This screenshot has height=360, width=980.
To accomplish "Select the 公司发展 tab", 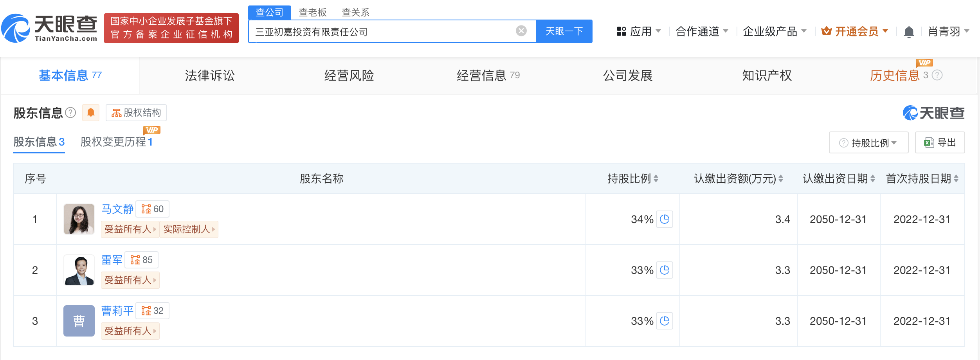I will point(628,75).
